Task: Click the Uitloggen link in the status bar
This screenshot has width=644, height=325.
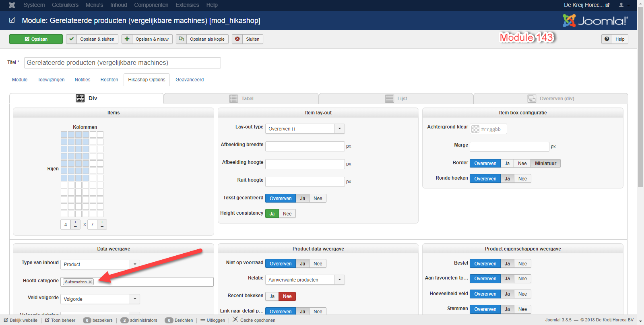Action: pos(213,320)
